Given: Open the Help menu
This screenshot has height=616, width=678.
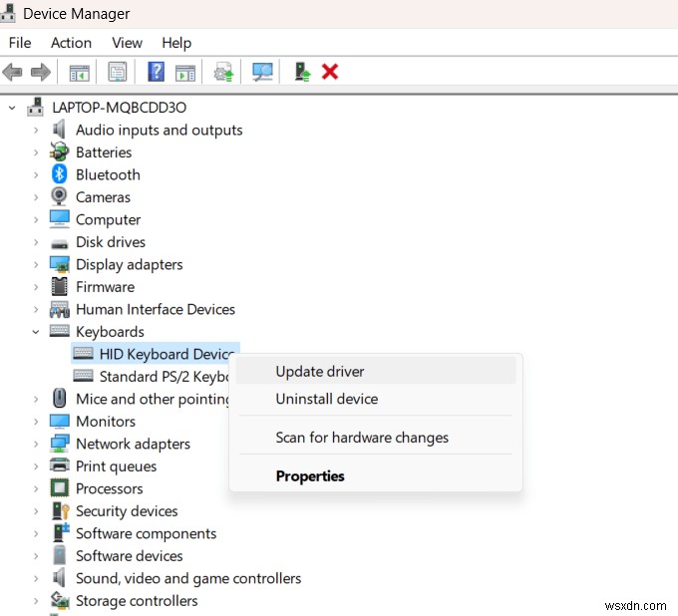Looking at the screenshot, I should point(176,43).
